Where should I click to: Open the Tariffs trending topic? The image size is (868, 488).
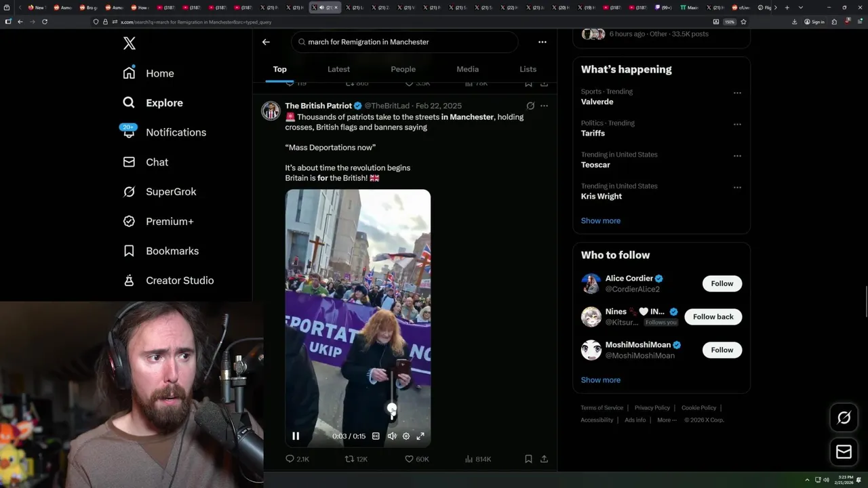click(593, 134)
